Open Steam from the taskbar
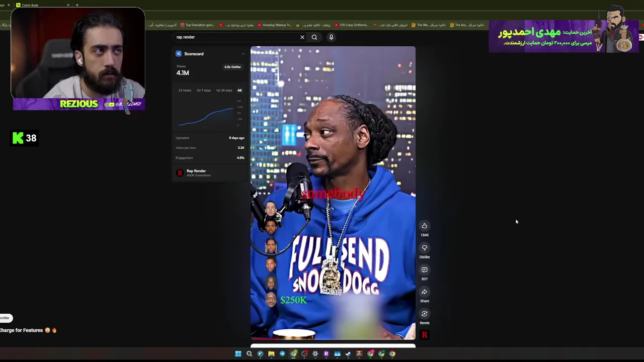Screen dimensions: 644x362 (x=348, y=354)
